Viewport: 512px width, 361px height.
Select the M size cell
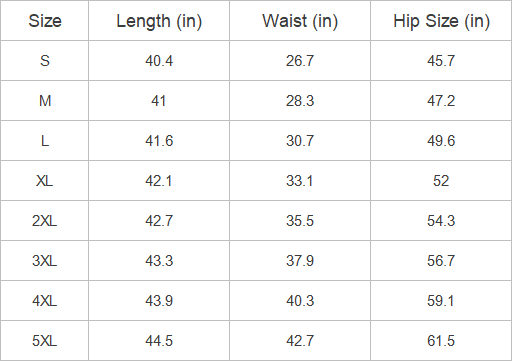point(45,101)
